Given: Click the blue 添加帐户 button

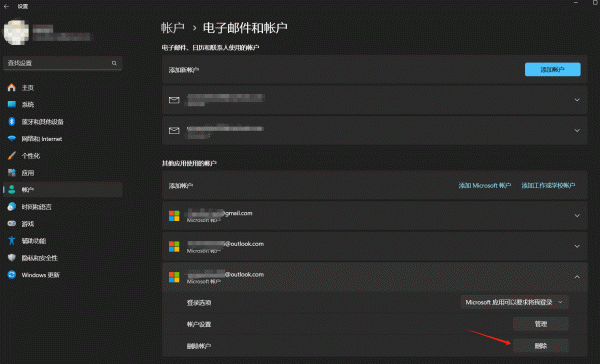Looking at the screenshot, I should [553, 69].
